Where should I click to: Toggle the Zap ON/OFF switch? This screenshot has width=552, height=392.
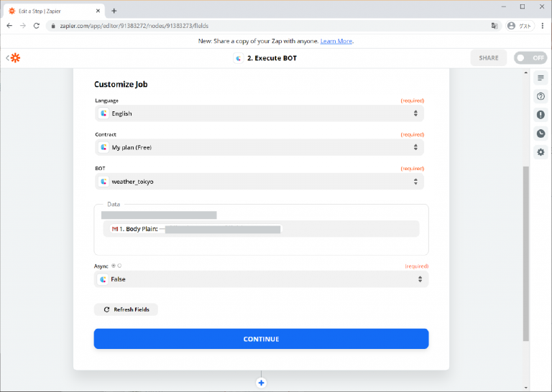point(530,58)
